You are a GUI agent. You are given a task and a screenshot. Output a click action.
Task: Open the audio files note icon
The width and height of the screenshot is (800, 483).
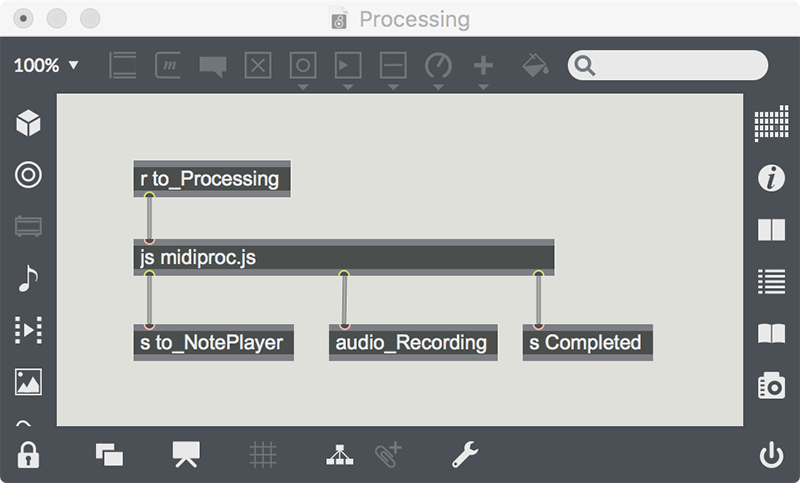(28, 278)
